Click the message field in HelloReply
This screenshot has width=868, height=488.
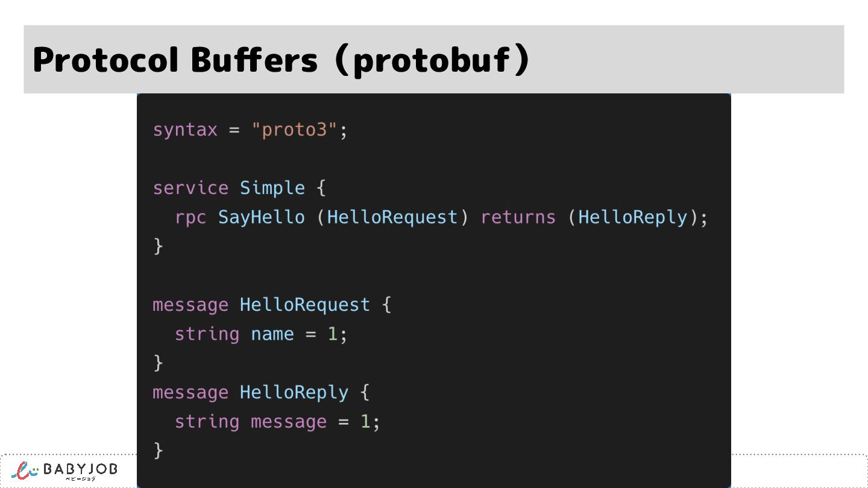click(x=289, y=422)
